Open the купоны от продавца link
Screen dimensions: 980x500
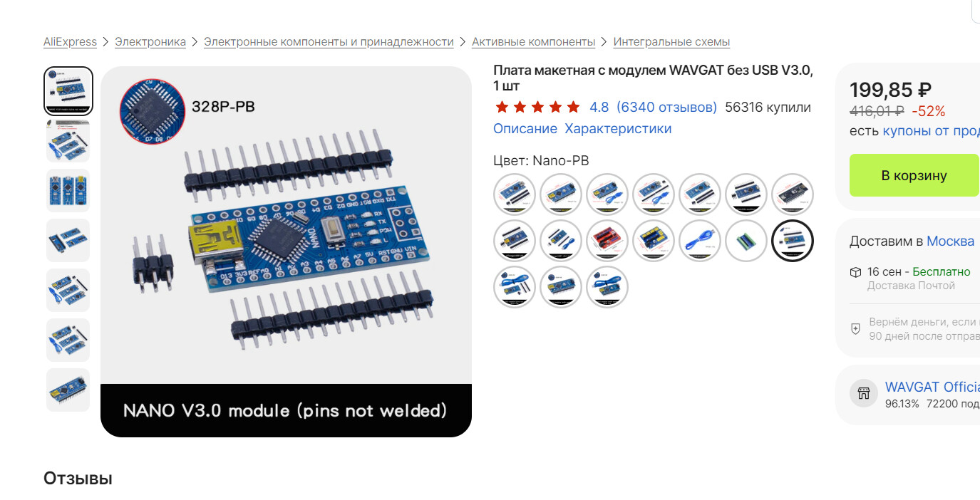click(932, 131)
